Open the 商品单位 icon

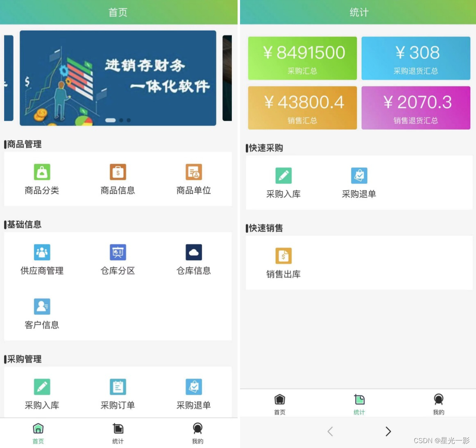194,172
